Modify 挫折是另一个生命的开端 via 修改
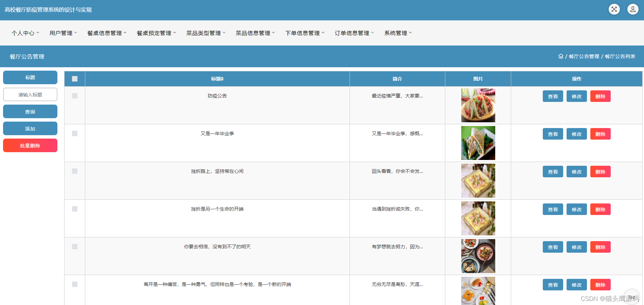The image size is (644, 305). click(x=577, y=209)
